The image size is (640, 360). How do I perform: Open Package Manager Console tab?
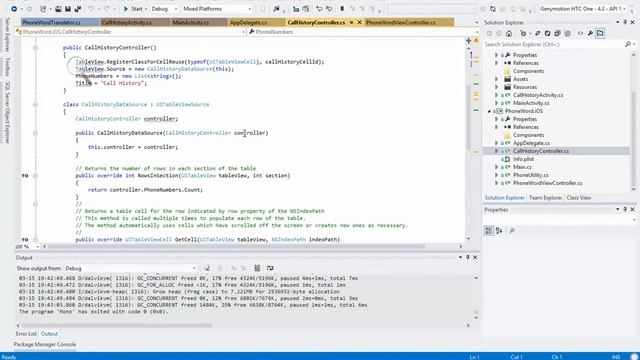(44, 344)
